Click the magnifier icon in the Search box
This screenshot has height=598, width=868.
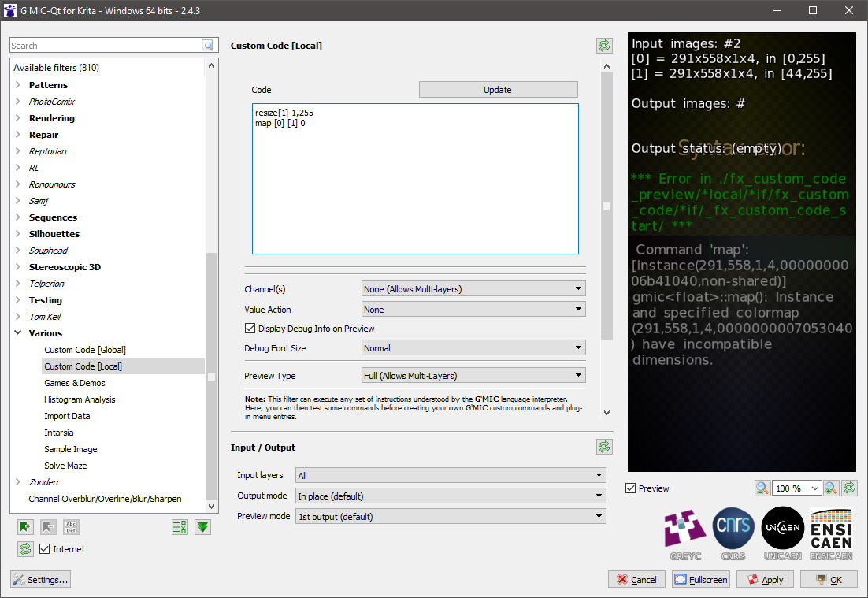208,46
